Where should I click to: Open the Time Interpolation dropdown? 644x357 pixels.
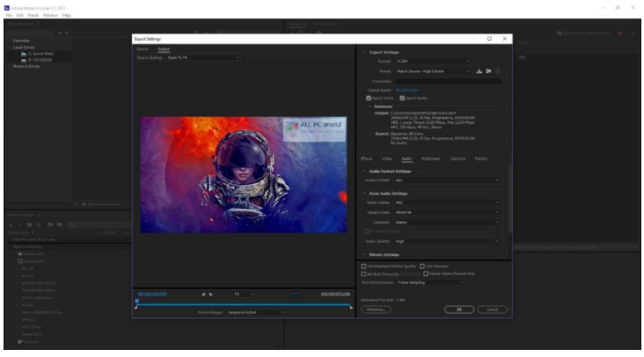click(x=431, y=283)
